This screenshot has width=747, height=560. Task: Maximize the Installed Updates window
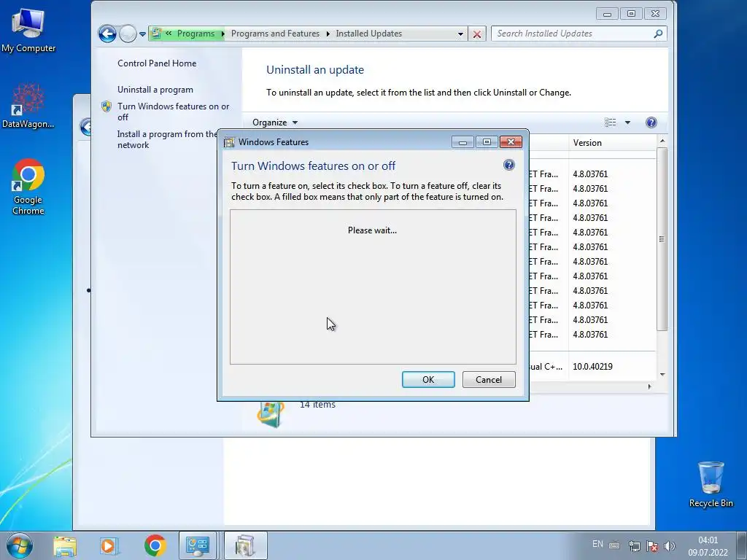coord(631,13)
